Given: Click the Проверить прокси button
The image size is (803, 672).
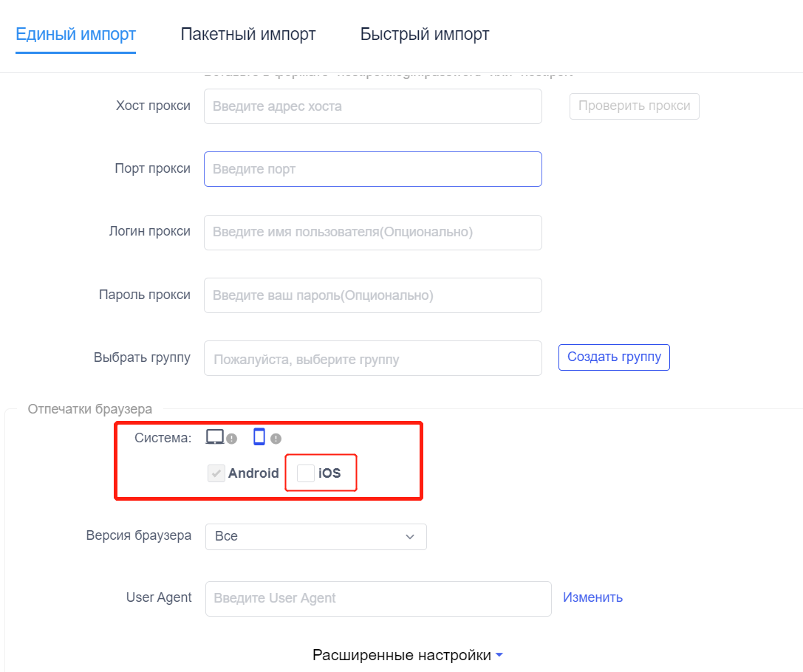Looking at the screenshot, I should [x=634, y=106].
